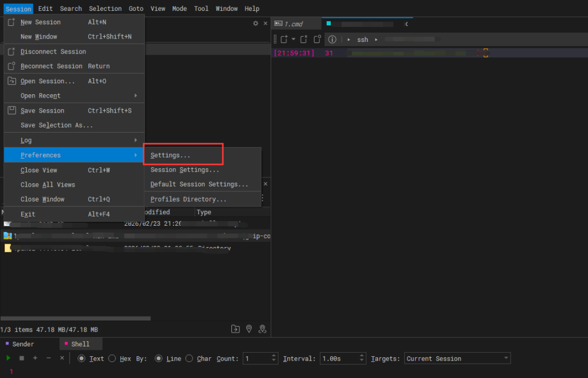Open dropdown arrow next to new session icon
Screen dimensions: 588x378
(293, 40)
